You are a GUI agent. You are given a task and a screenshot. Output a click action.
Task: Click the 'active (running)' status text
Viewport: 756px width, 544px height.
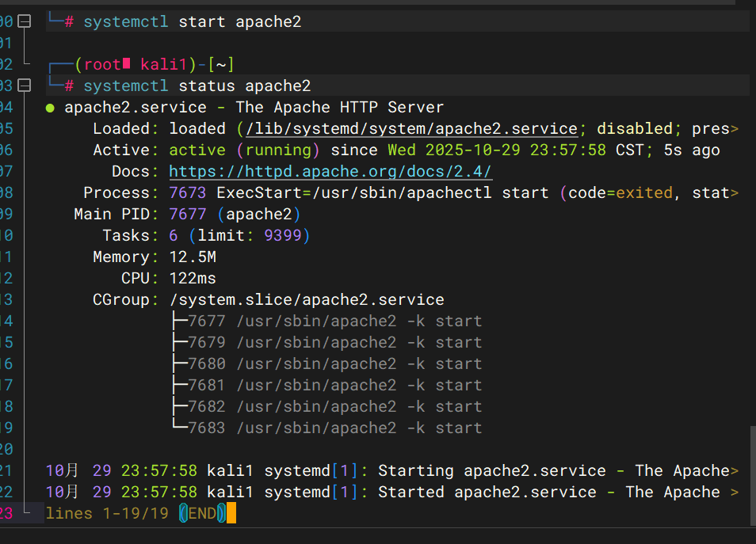244,150
